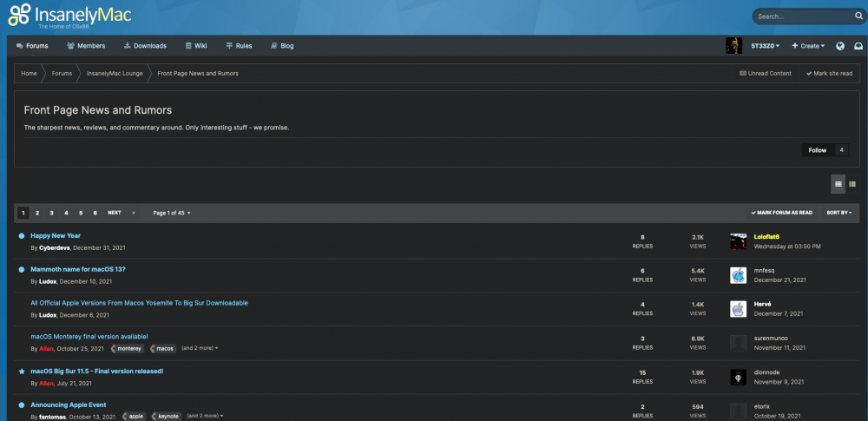This screenshot has width=868, height=421.
Task: Open the Forums menu item
Action: pyautogui.click(x=32, y=46)
